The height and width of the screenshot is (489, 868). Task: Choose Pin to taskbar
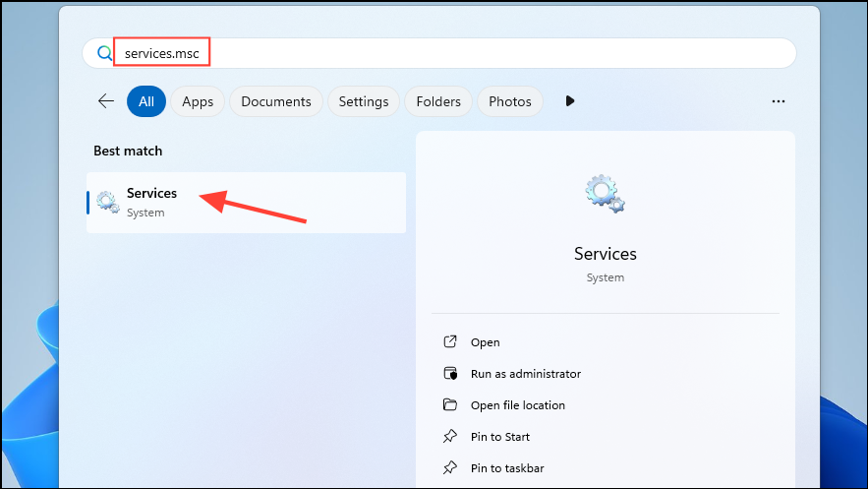pyautogui.click(x=507, y=468)
